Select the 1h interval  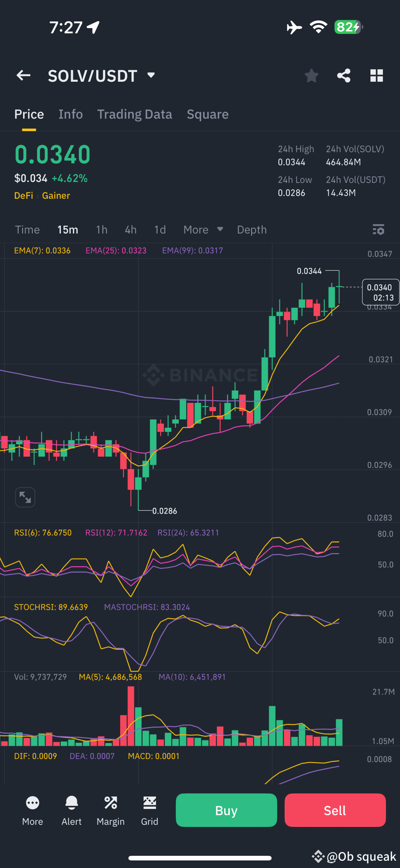(101, 230)
